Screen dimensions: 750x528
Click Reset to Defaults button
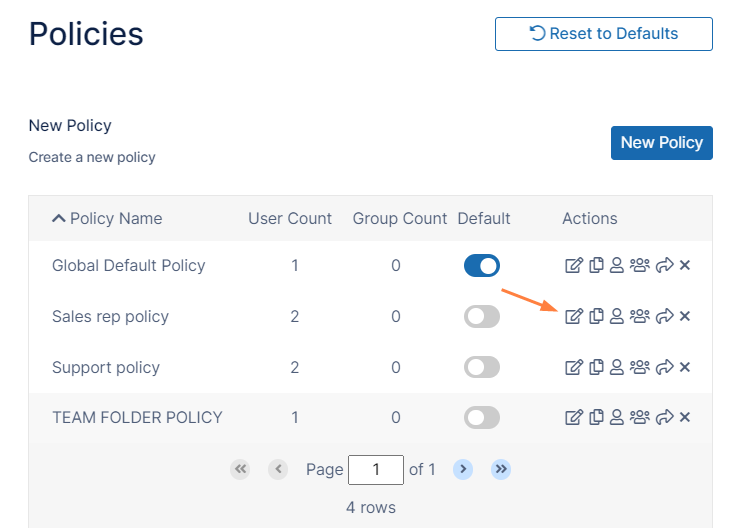(603, 33)
